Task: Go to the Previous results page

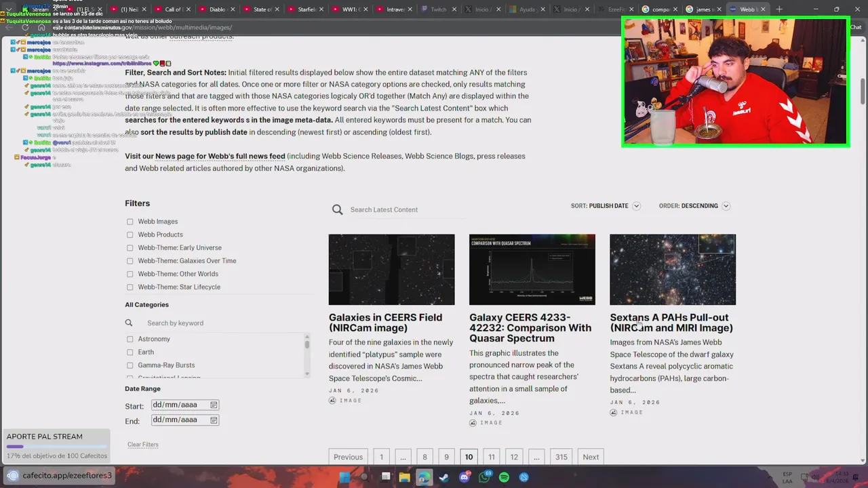Action: [x=348, y=457]
